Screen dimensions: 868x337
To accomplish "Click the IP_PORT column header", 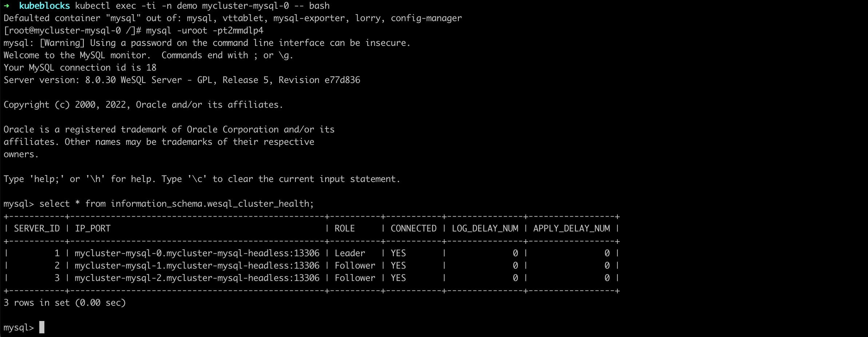I will click(92, 229).
